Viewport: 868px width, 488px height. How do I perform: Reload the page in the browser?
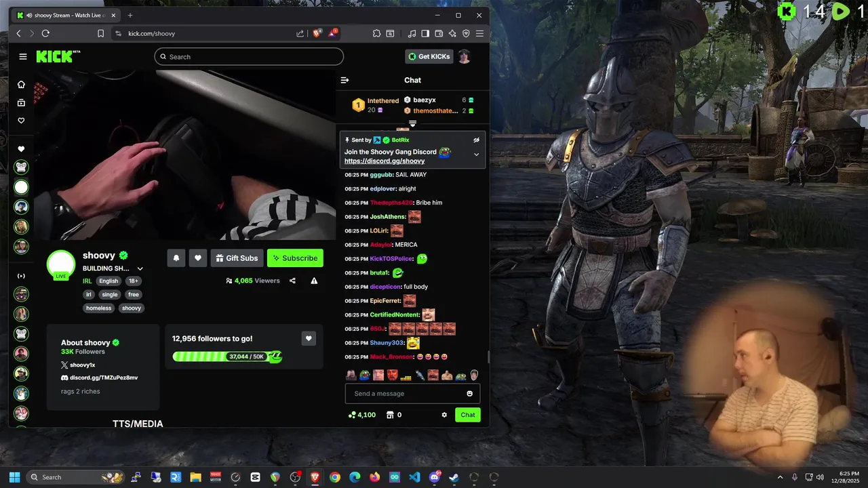point(45,33)
